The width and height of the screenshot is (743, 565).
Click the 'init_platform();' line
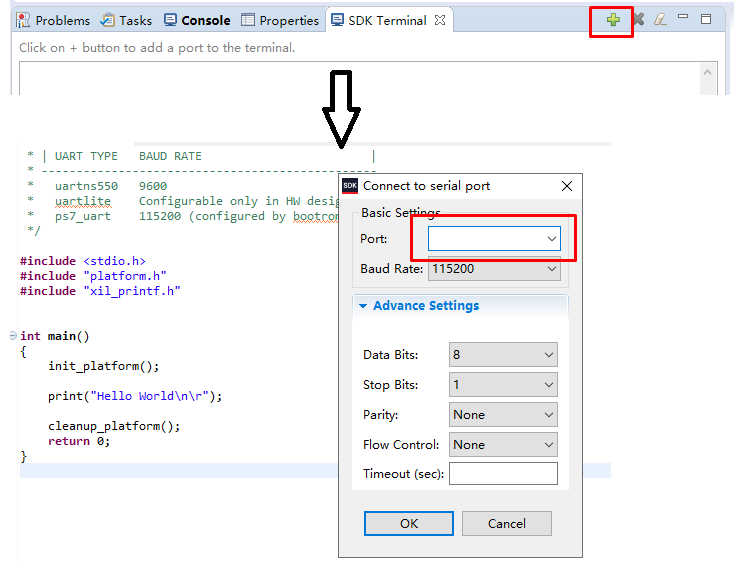[103, 366]
